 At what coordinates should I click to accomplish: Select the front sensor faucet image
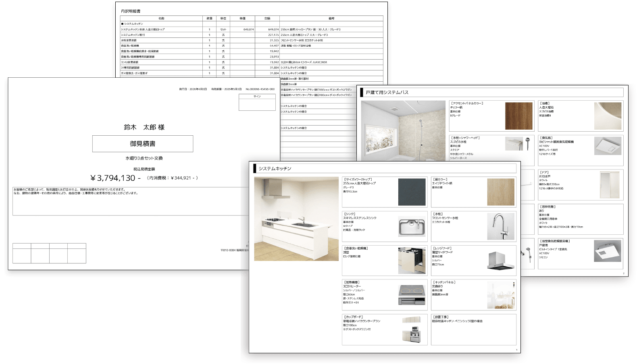point(501,227)
